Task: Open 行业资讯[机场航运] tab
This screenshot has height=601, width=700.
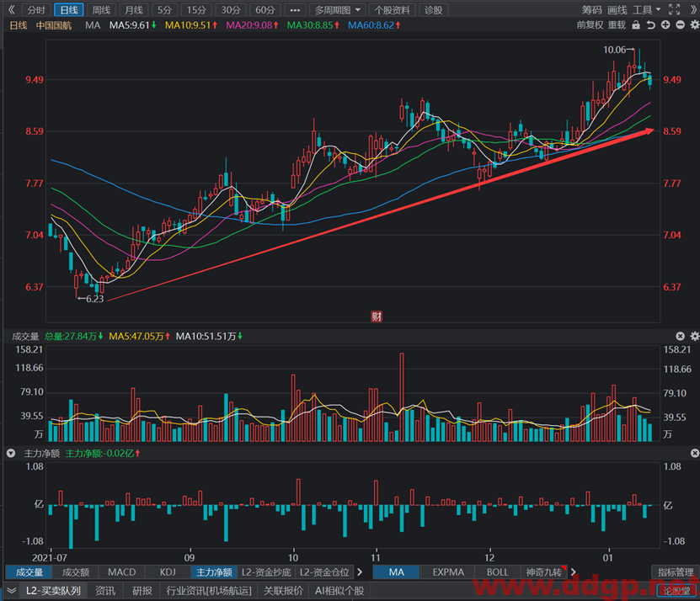Action: point(209,591)
